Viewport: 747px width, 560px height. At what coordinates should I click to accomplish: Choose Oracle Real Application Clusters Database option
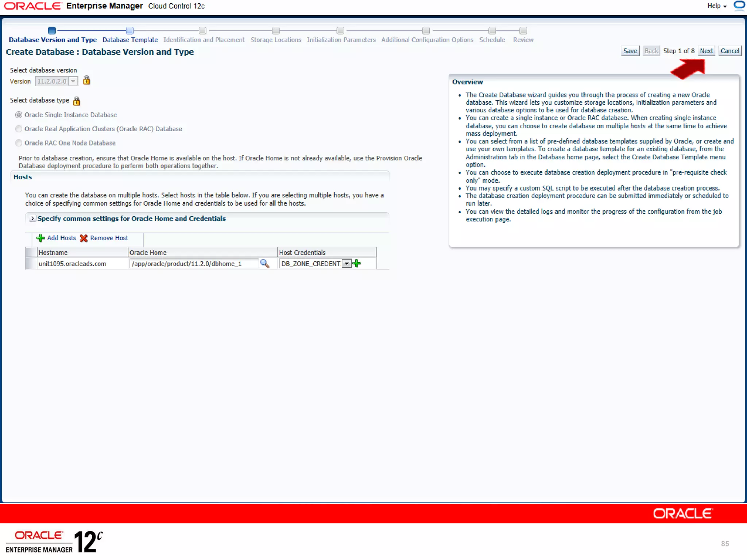(x=19, y=129)
